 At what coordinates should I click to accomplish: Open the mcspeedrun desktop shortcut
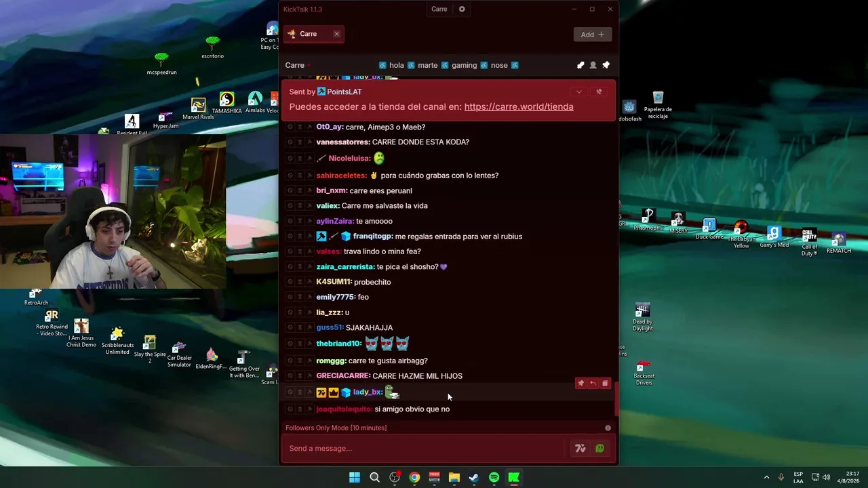[x=161, y=63]
